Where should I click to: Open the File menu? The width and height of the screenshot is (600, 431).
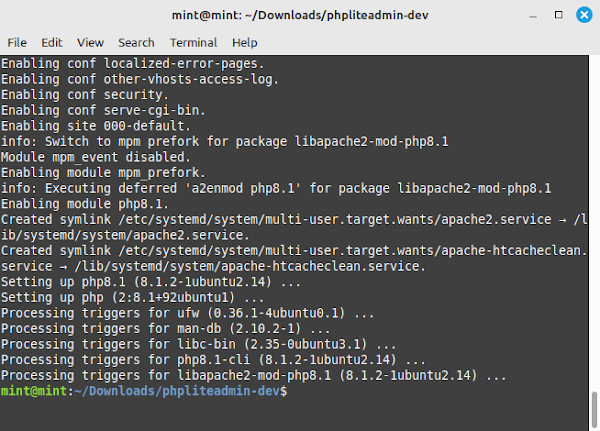pyautogui.click(x=17, y=42)
